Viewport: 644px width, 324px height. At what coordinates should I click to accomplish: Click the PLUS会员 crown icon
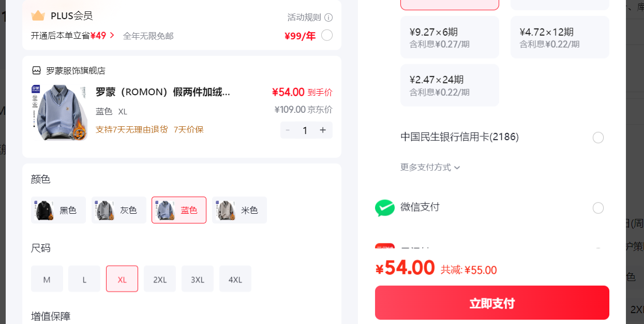[38, 16]
